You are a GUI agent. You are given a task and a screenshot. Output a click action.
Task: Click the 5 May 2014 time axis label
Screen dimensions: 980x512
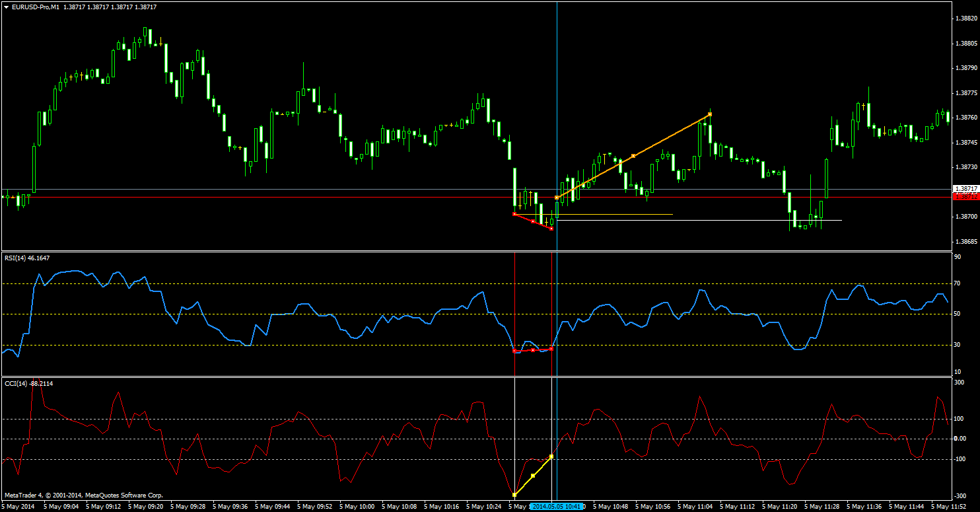pyautogui.click(x=18, y=507)
